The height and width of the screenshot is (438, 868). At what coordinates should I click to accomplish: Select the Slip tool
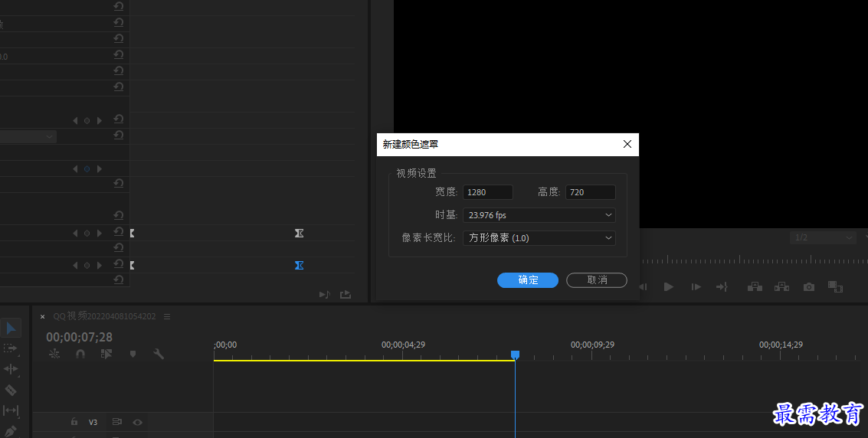[11, 410]
